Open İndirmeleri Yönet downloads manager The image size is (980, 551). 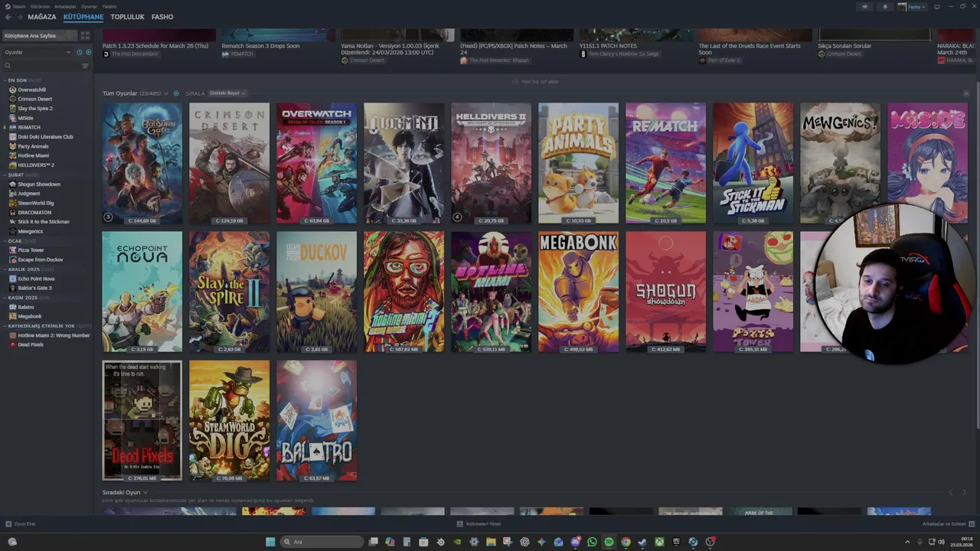479,523
